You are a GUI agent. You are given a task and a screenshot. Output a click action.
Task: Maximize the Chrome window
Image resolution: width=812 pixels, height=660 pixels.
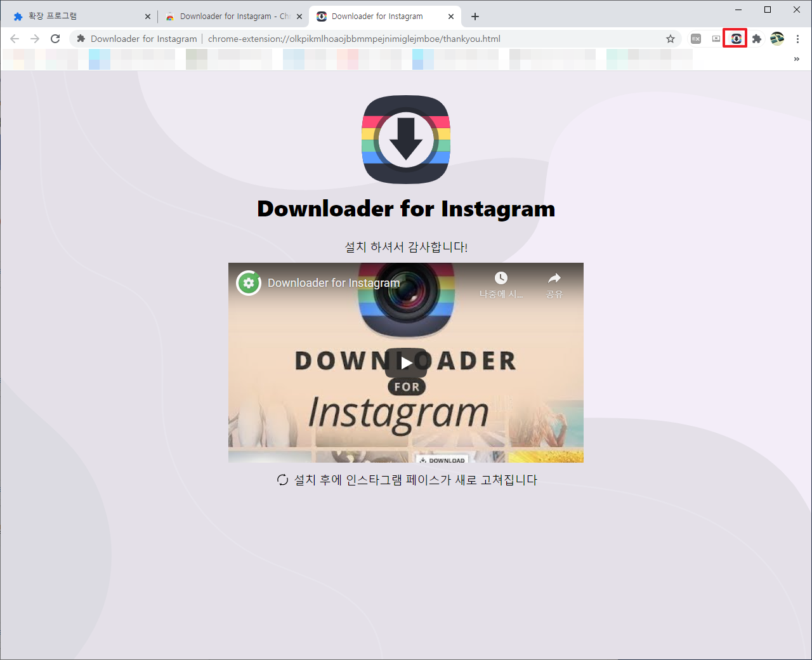click(768, 10)
